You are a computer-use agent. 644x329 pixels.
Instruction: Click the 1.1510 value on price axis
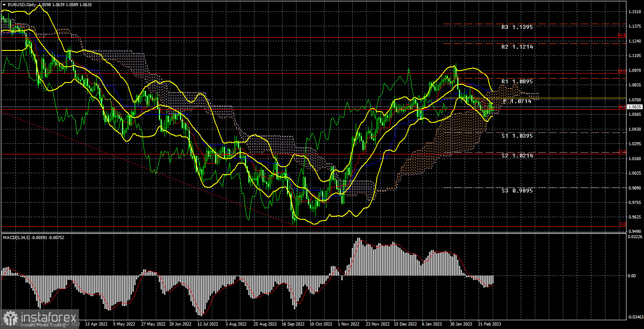[x=634, y=11]
